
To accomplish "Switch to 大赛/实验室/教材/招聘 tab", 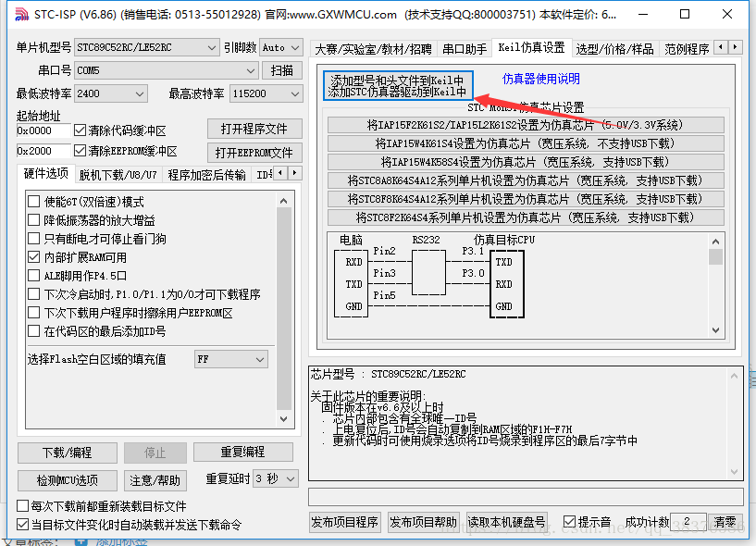I will [373, 49].
